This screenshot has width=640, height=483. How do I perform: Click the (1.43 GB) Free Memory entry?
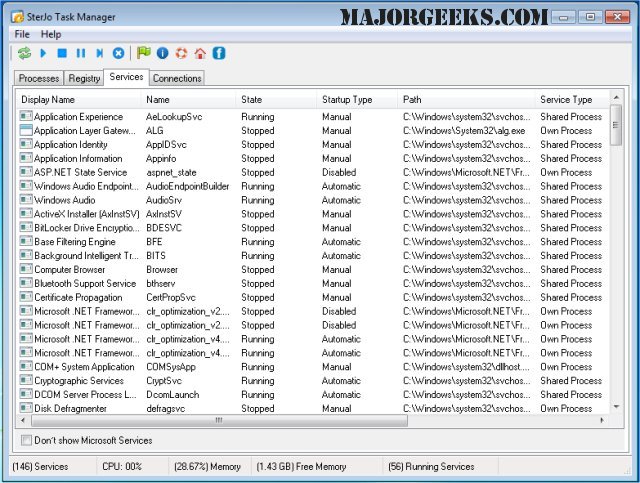(301, 466)
